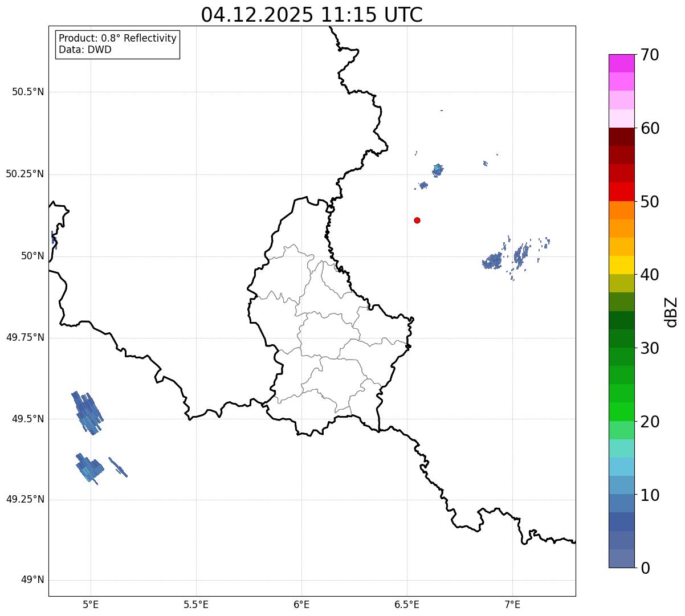Click the longitude label "5.5°E"
This screenshot has width=685, height=616.
[196, 604]
